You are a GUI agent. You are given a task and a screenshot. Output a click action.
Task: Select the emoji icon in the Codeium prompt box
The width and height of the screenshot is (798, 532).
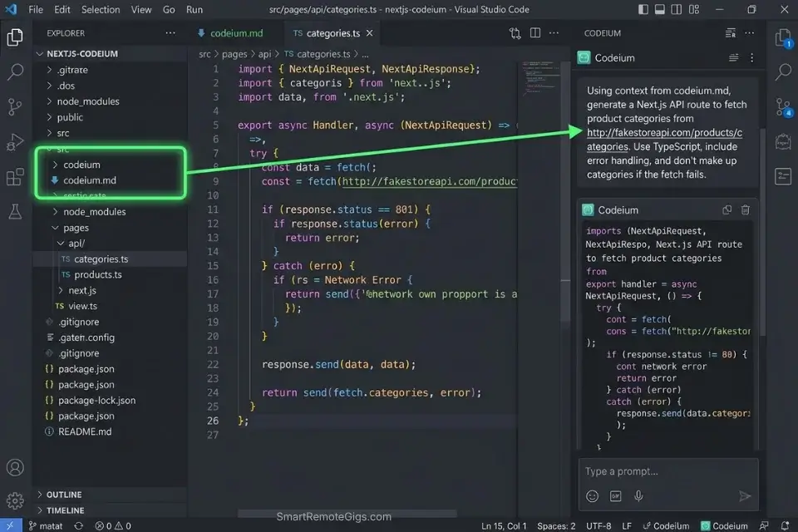point(592,496)
